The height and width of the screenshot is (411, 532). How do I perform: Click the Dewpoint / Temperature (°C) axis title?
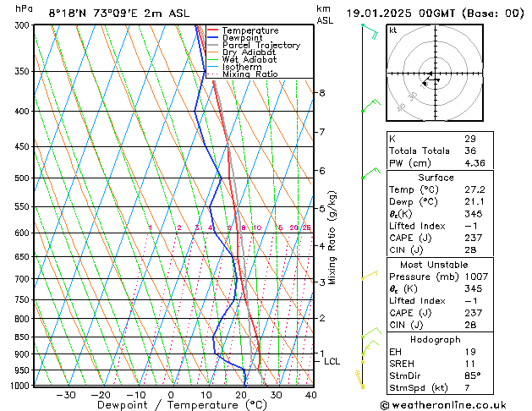coord(182,405)
